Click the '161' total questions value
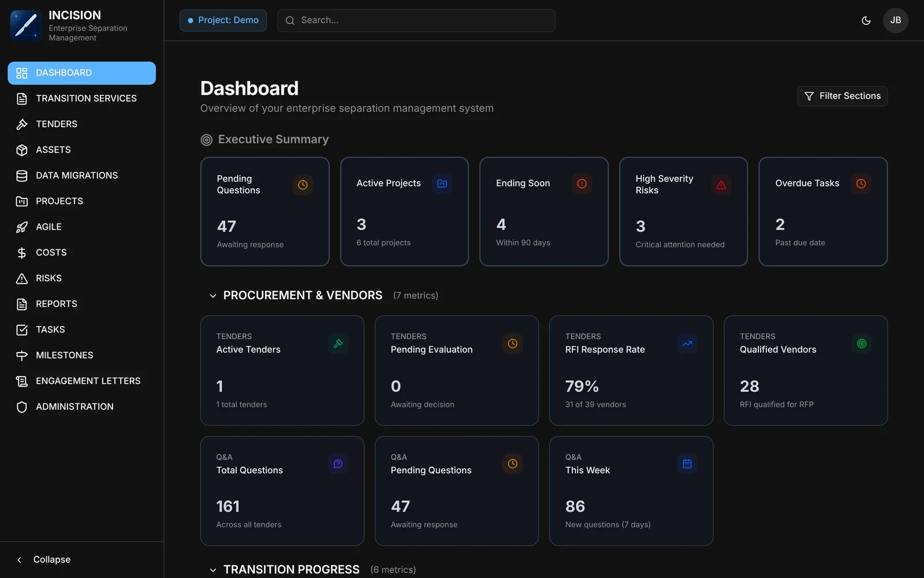 pos(228,507)
